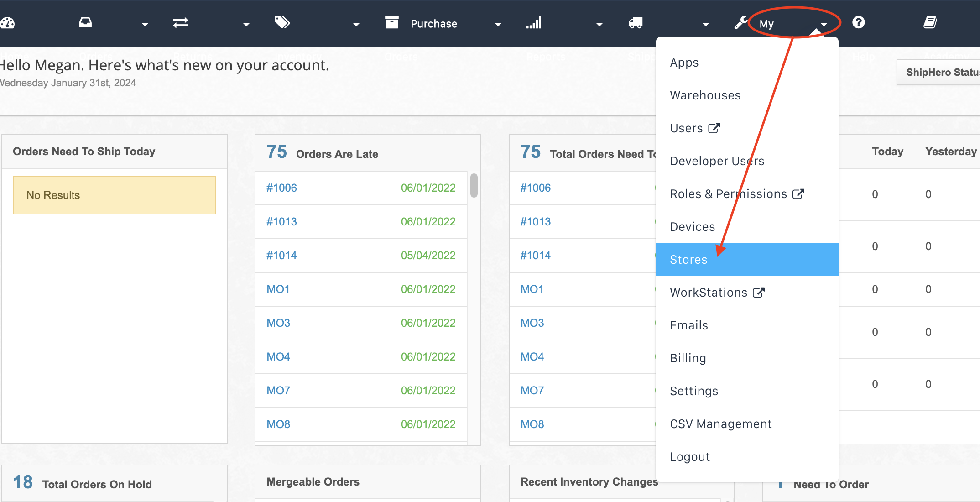This screenshot has width=980, height=502.
Task: Click the question mark help icon
Action: pos(860,22)
